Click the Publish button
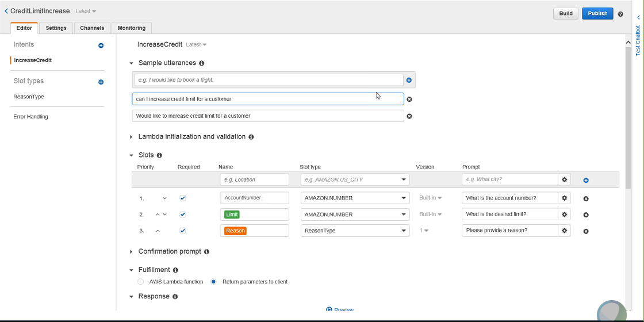 (597, 13)
